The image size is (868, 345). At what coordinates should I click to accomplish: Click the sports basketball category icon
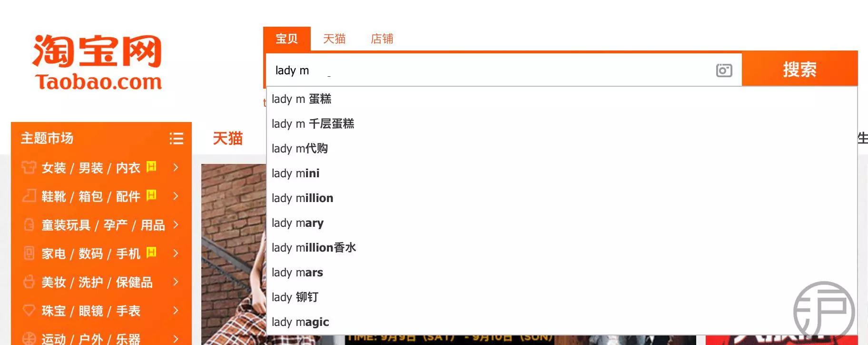pos(29,338)
